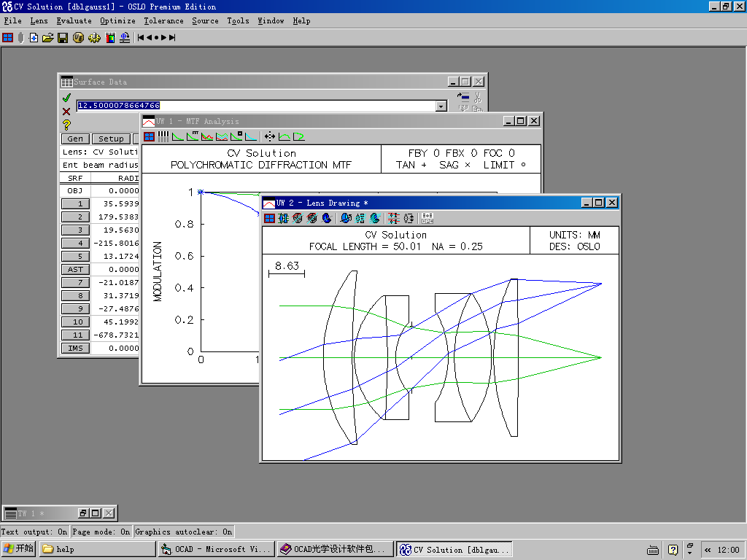
Task: Click the Setup button in Surface Data
Action: pyautogui.click(x=111, y=139)
